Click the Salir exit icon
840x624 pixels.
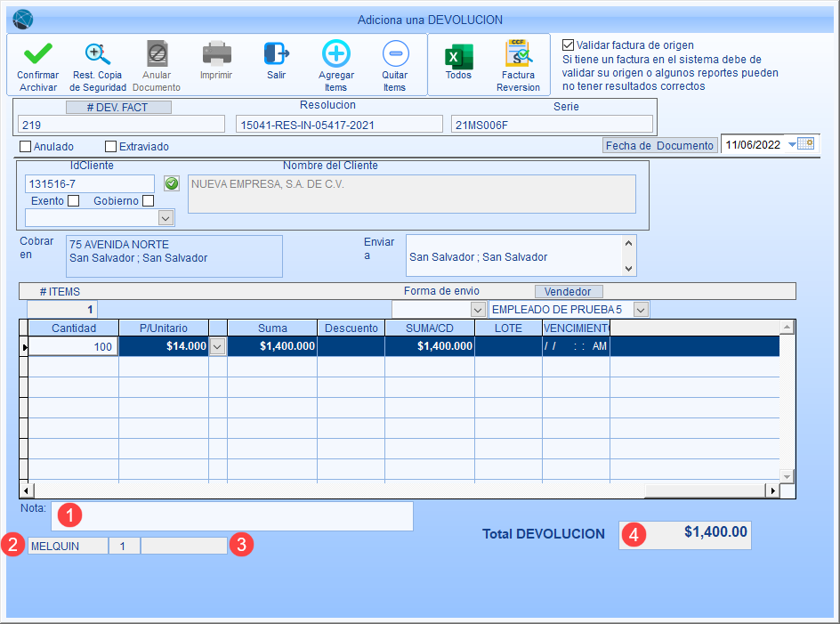point(277,53)
